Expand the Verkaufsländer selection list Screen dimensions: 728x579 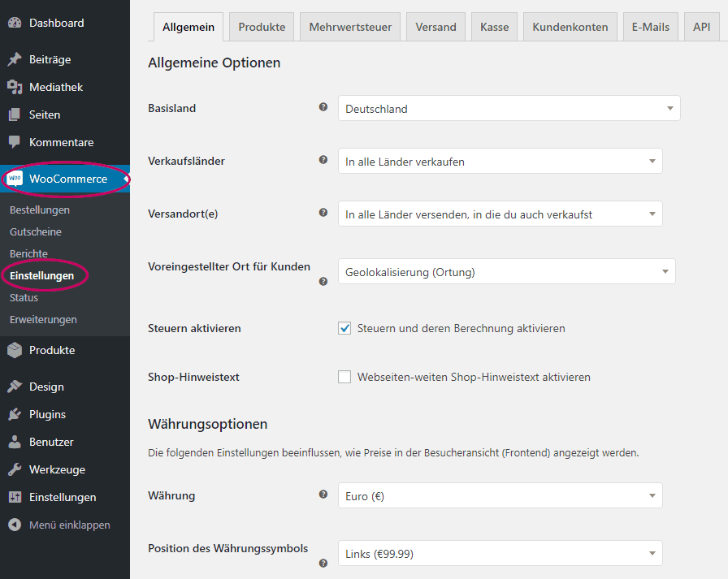[x=500, y=161]
